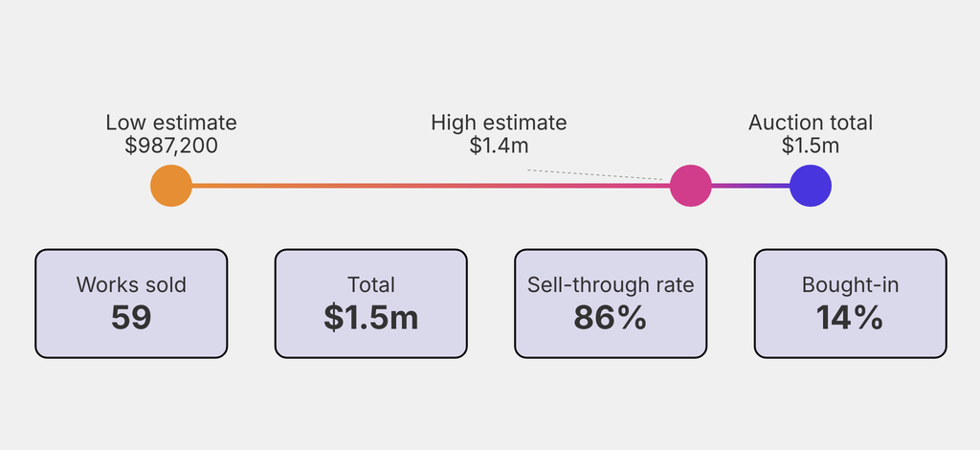This screenshot has height=450, width=980.
Task: Click the "Works sold" card label
Action: (131, 284)
